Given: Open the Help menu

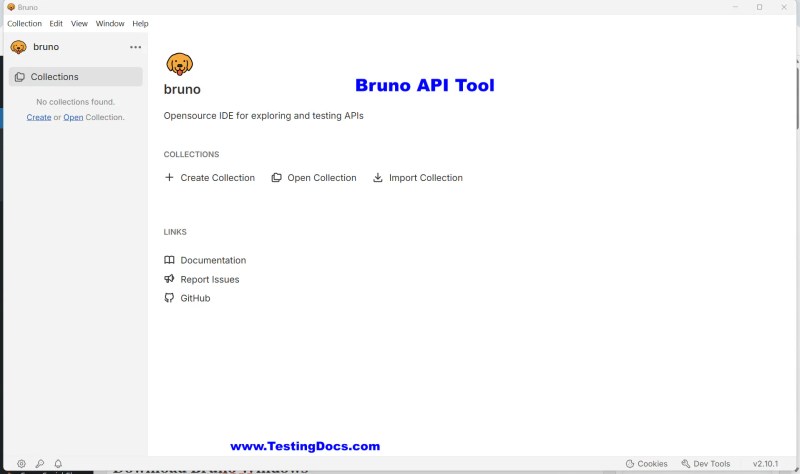Looking at the screenshot, I should click(x=140, y=23).
